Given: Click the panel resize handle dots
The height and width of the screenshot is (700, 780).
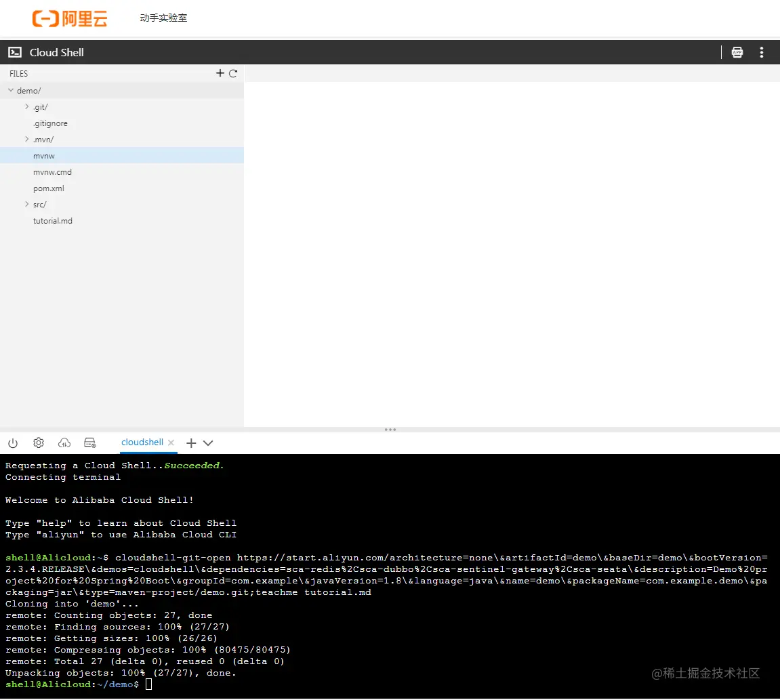Looking at the screenshot, I should (390, 430).
